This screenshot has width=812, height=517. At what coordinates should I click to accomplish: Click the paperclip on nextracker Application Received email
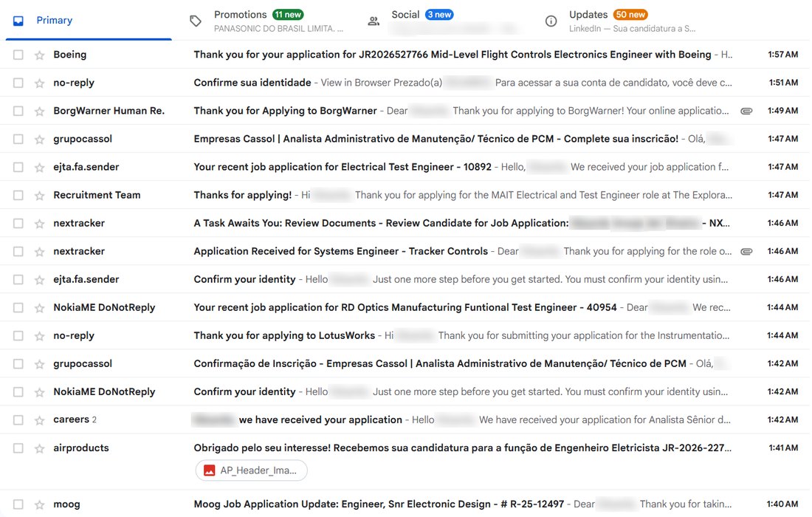[746, 251]
